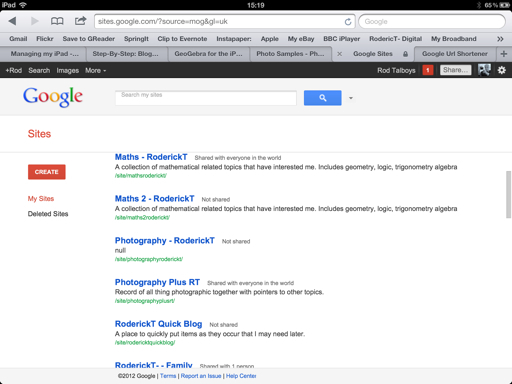This screenshot has width=512, height=384.
Task: Click the Google logo
Action: pyautogui.click(x=53, y=97)
